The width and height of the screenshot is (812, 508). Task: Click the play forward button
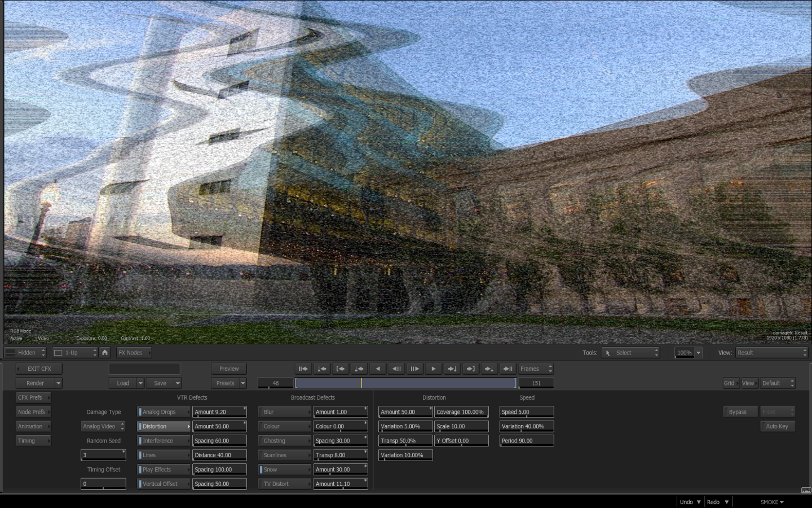pyautogui.click(x=433, y=369)
